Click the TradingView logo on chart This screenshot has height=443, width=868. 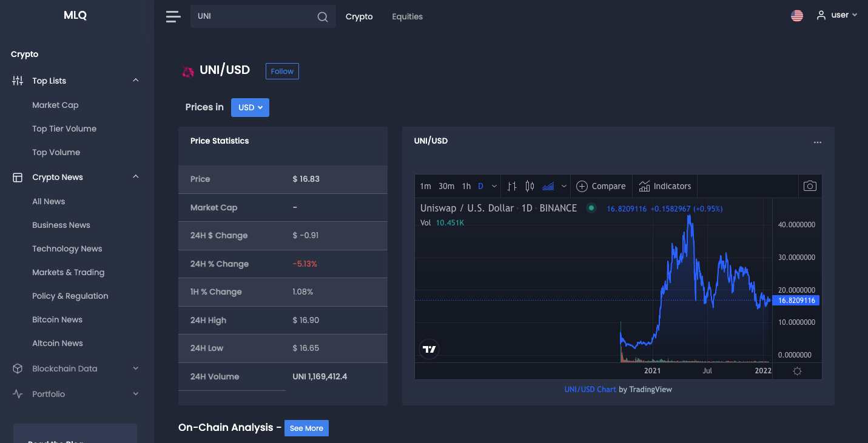[x=429, y=349]
